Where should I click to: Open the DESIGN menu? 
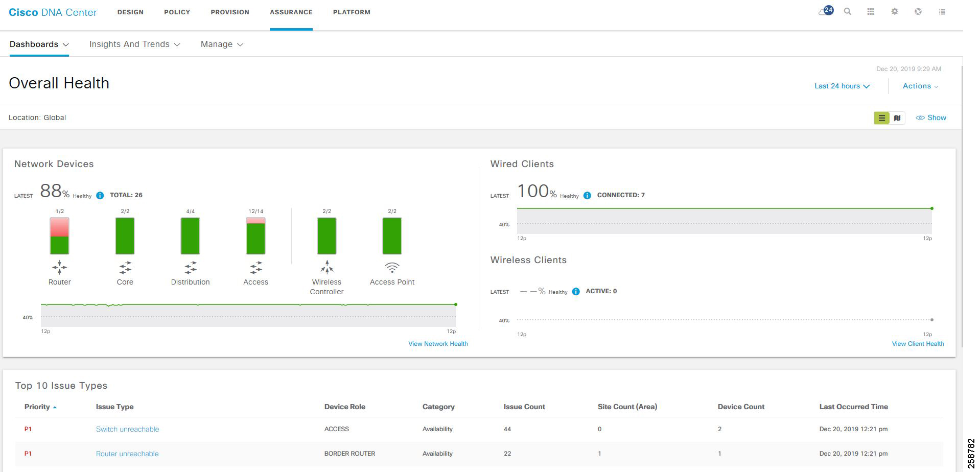(130, 12)
